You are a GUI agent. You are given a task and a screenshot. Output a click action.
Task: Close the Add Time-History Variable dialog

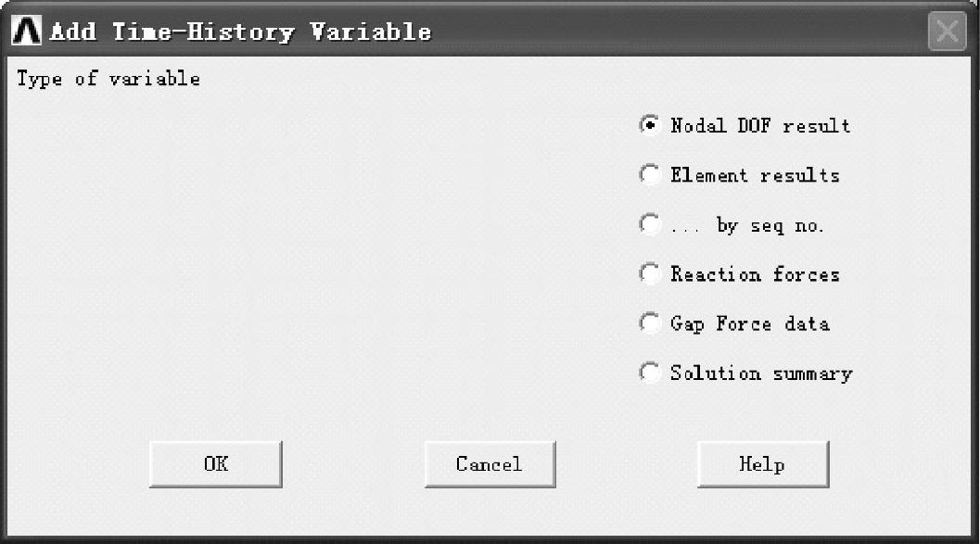pyautogui.click(x=947, y=32)
